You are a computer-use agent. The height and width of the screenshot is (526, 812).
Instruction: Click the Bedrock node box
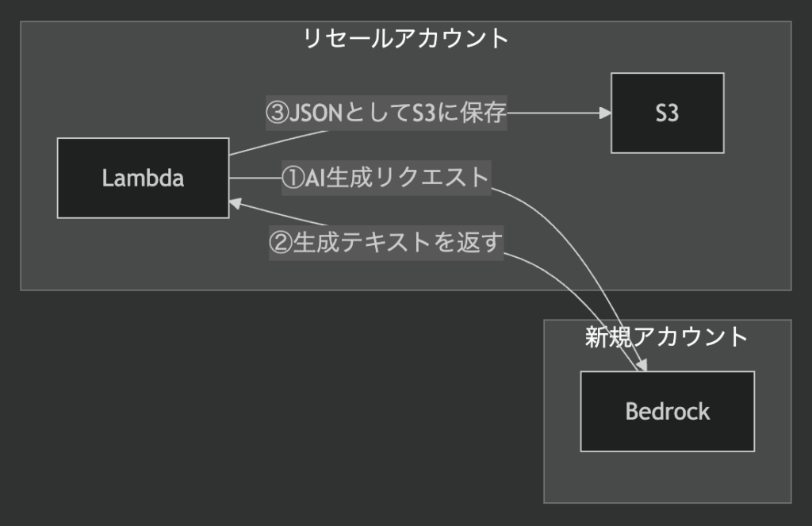(667, 411)
